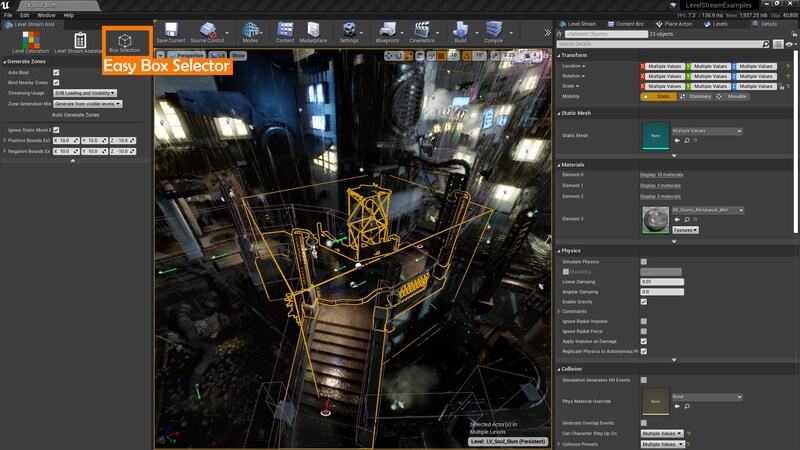Toggle the Bind Nearby Zones checkbox
The height and width of the screenshot is (450, 800).
[56, 83]
